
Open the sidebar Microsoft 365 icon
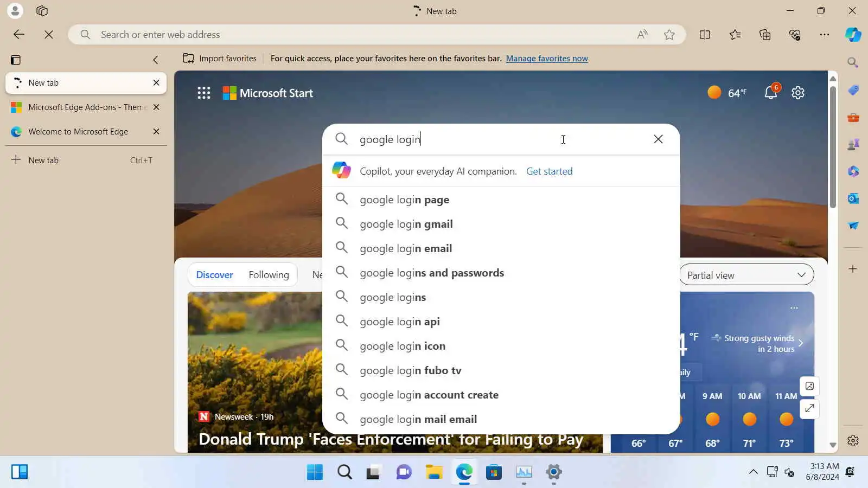coord(853,171)
